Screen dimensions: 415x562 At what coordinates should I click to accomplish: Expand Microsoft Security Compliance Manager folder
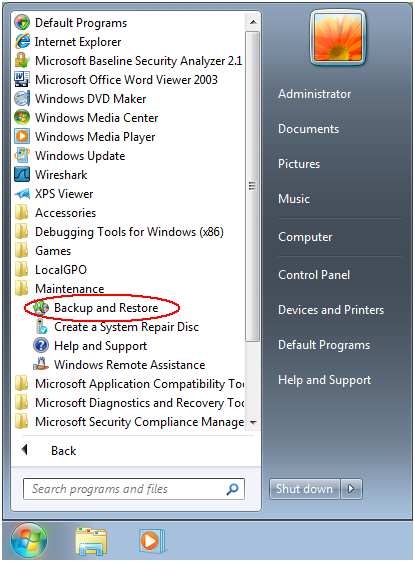coord(140,422)
